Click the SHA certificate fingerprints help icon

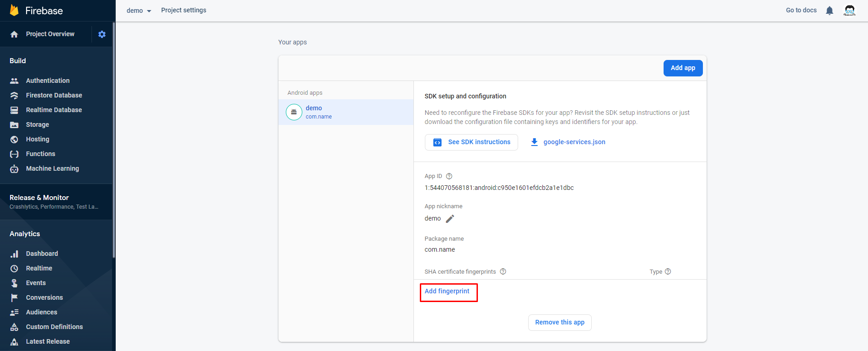click(x=503, y=271)
